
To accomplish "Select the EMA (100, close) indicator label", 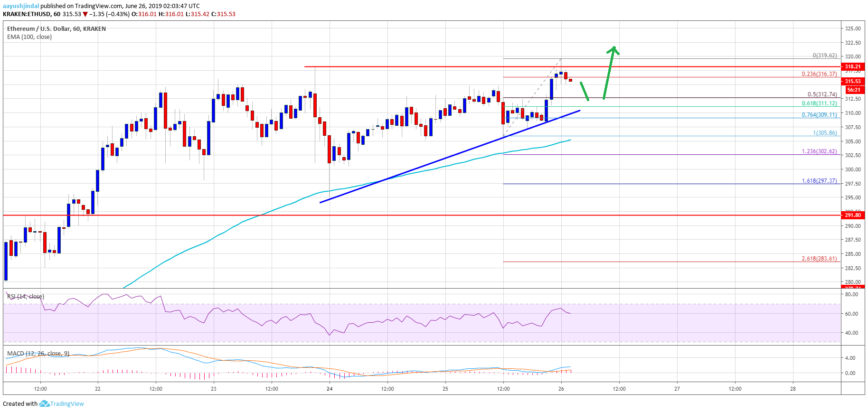I will 29,37.
